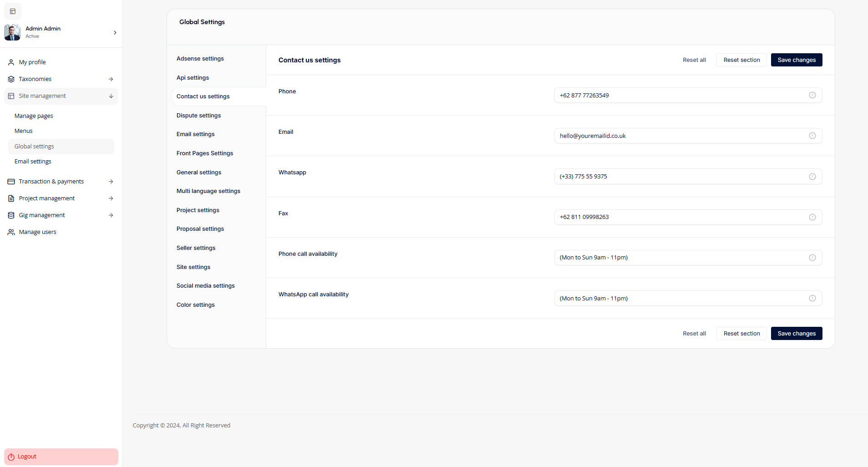The height and width of the screenshot is (467, 868).
Task: Click the info icon in Email field
Action: coord(812,136)
